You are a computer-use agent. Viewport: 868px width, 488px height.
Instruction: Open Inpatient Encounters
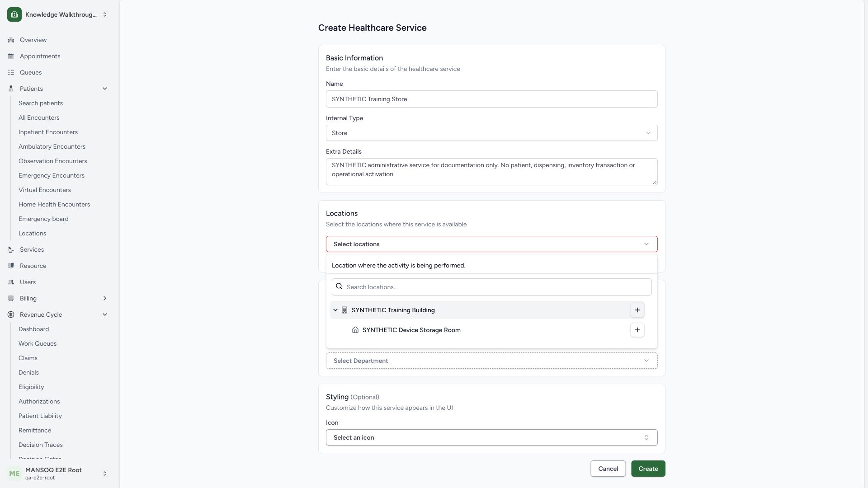[x=48, y=132]
